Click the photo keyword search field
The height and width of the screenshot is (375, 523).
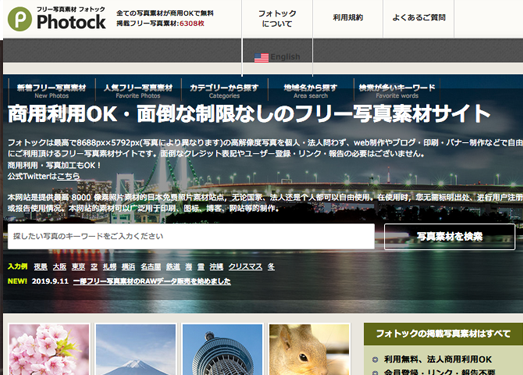[x=191, y=236]
